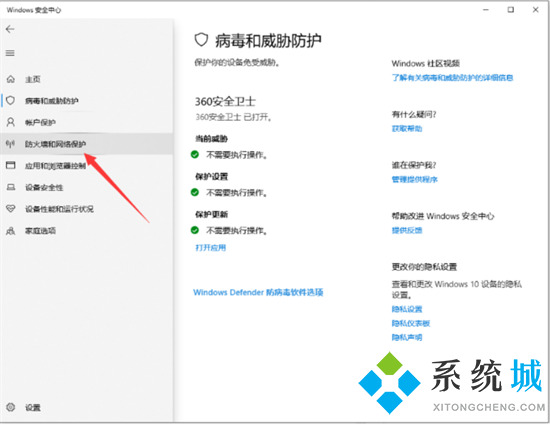This screenshot has height=425, width=550.
Task: Select 病毒和威胁防护 in sidebar
Action: pyautogui.click(x=87, y=101)
